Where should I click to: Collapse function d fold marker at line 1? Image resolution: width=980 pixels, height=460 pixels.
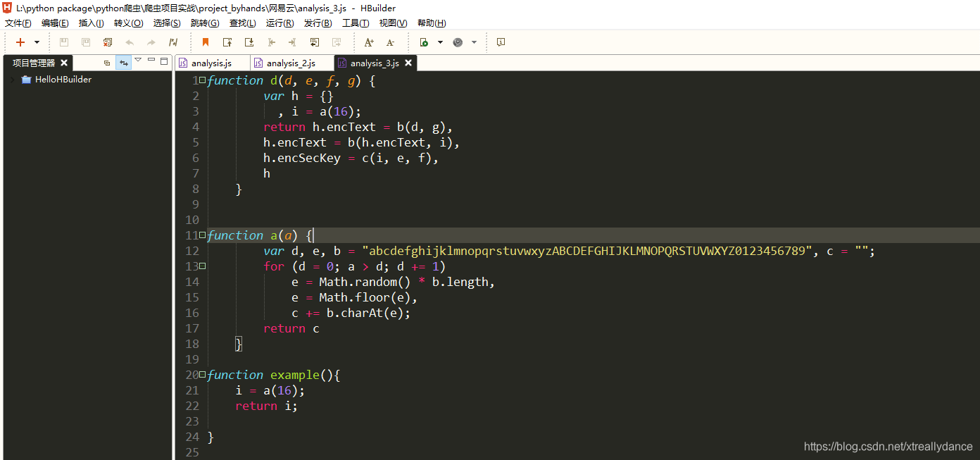coord(203,80)
